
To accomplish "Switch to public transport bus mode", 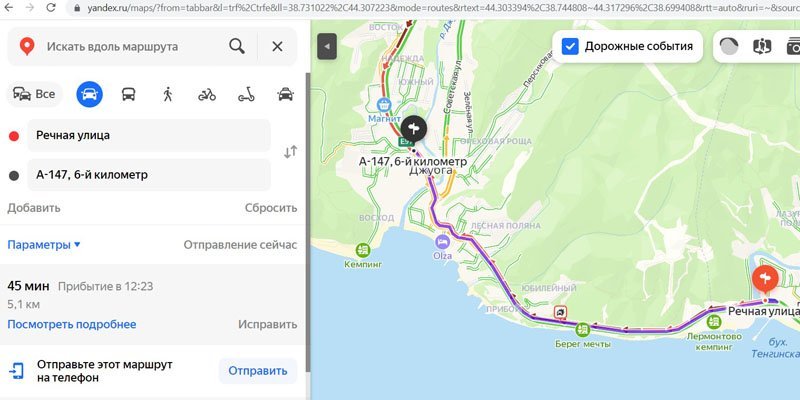I will pyautogui.click(x=129, y=94).
